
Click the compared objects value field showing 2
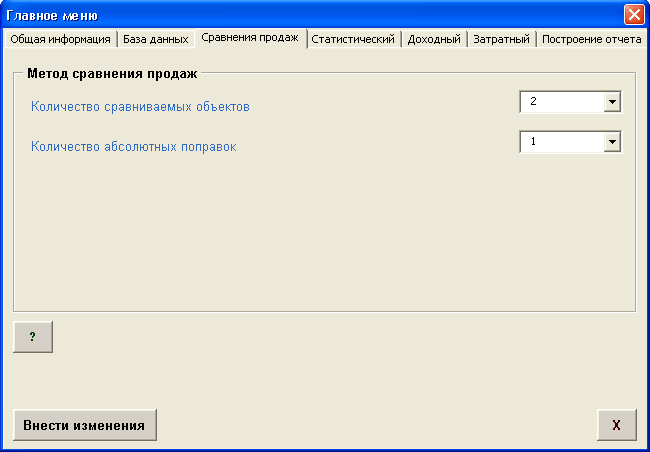tap(562, 102)
